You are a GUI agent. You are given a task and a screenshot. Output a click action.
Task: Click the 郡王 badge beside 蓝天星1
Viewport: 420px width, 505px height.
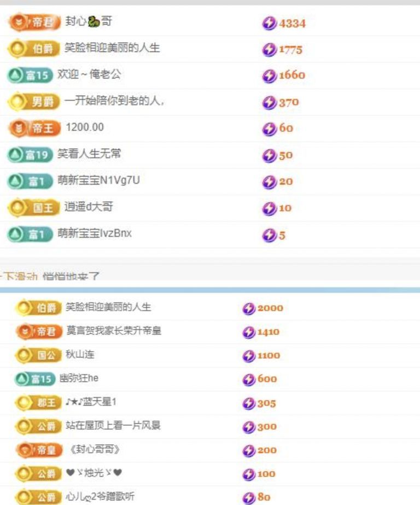coord(38,403)
